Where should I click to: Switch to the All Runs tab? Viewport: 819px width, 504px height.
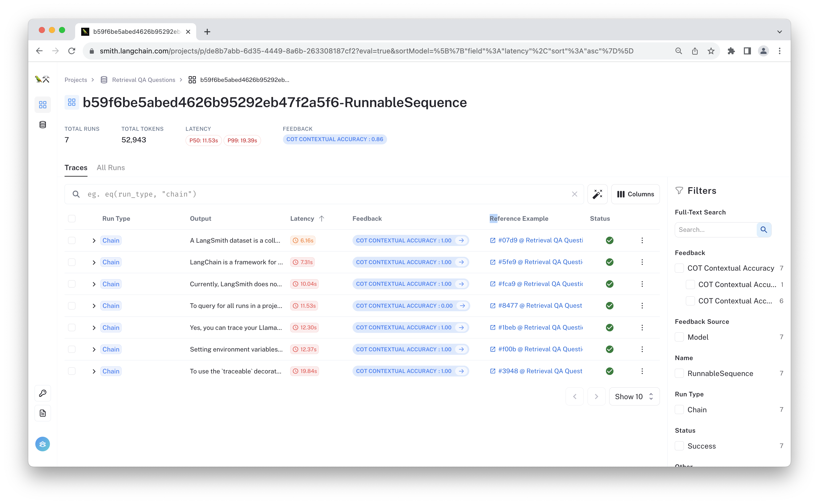(111, 168)
